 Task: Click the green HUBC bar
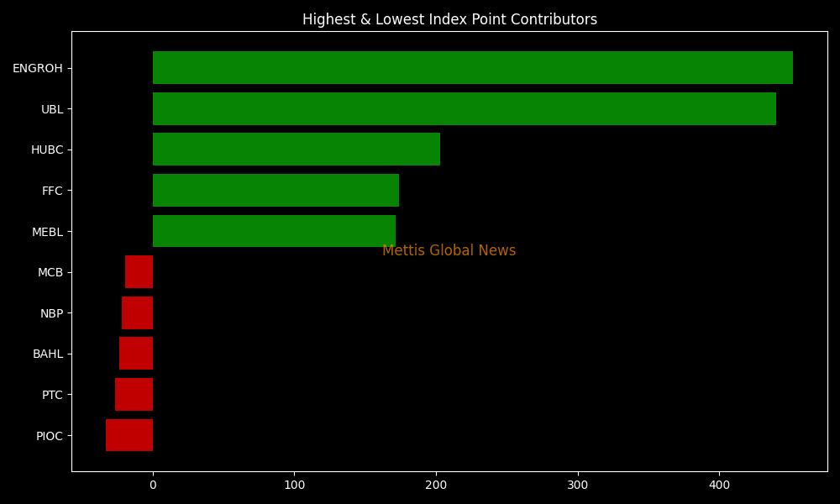point(296,150)
